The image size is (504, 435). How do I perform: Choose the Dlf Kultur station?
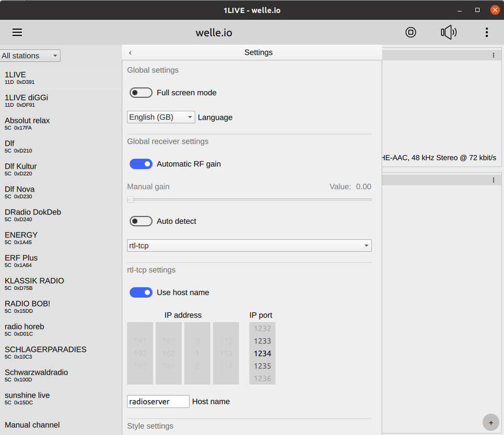61,170
